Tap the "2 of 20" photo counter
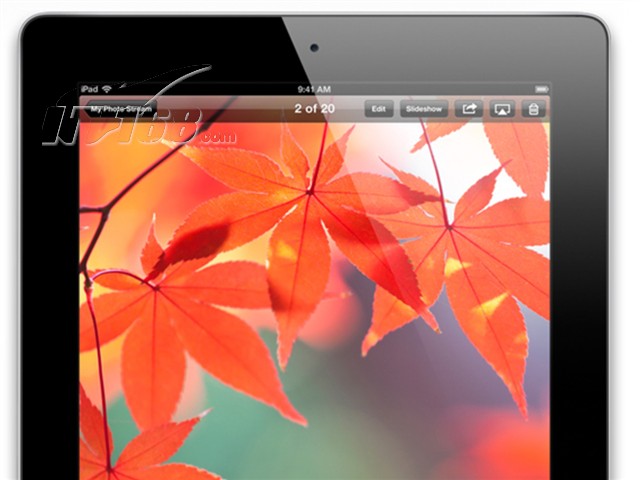Screen dimensions: 640x480 [x=314, y=108]
